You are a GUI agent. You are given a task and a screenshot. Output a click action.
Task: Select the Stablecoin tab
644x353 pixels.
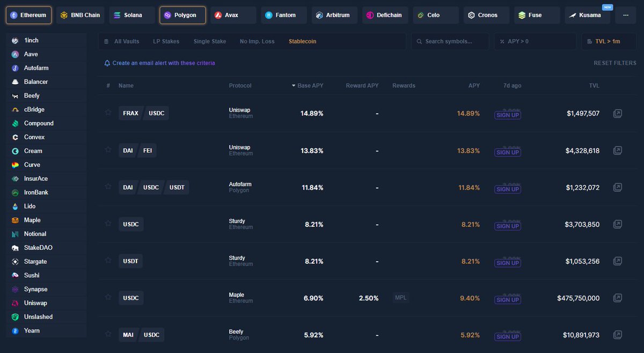tap(303, 41)
